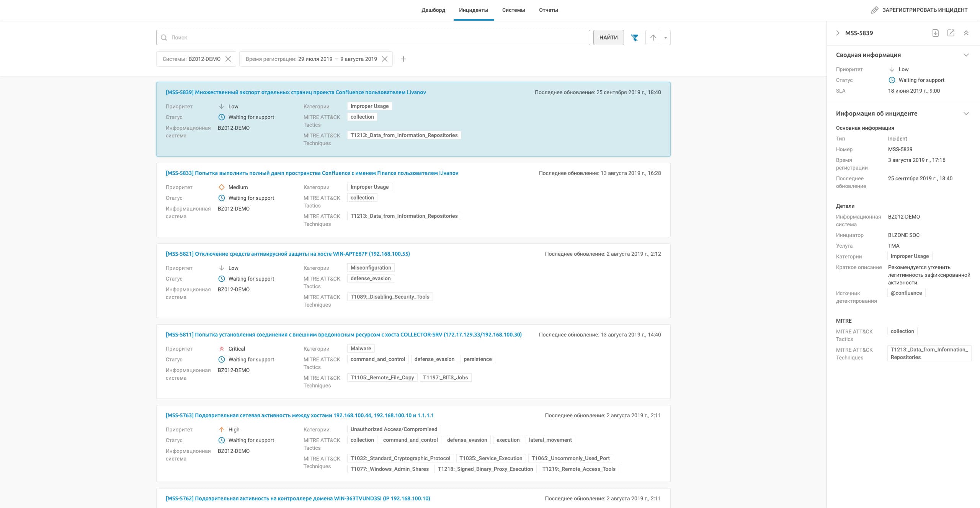Open incident MSS-5811 title link

(343, 335)
